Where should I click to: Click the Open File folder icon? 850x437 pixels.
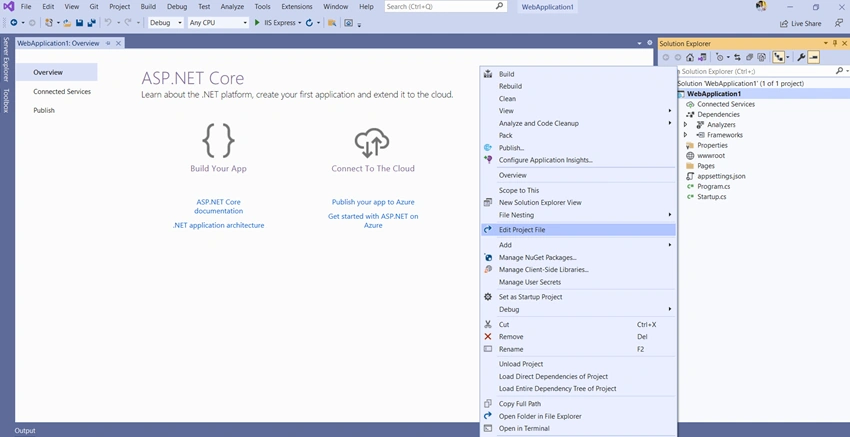tap(67, 23)
